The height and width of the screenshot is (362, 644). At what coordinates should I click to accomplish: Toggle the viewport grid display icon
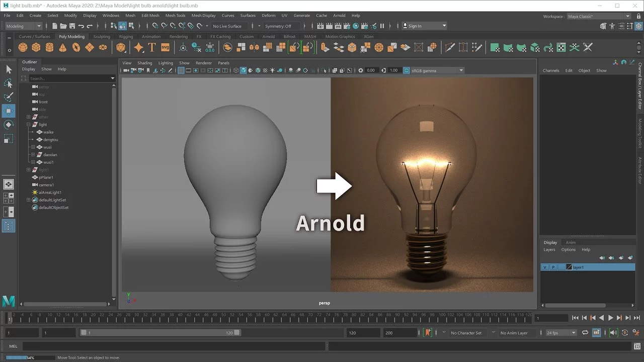pyautogui.click(x=181, y=70)
